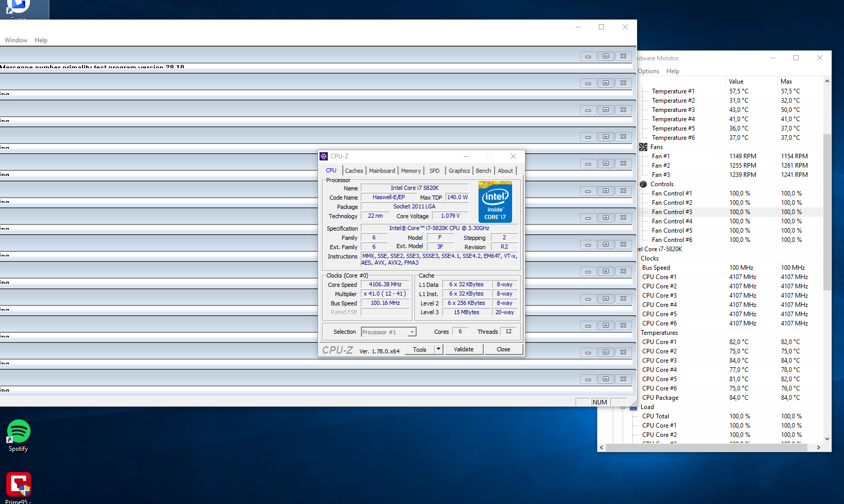Close the Mersenne primality test child window
Screen dimensions: 844x504
point(623,56)
